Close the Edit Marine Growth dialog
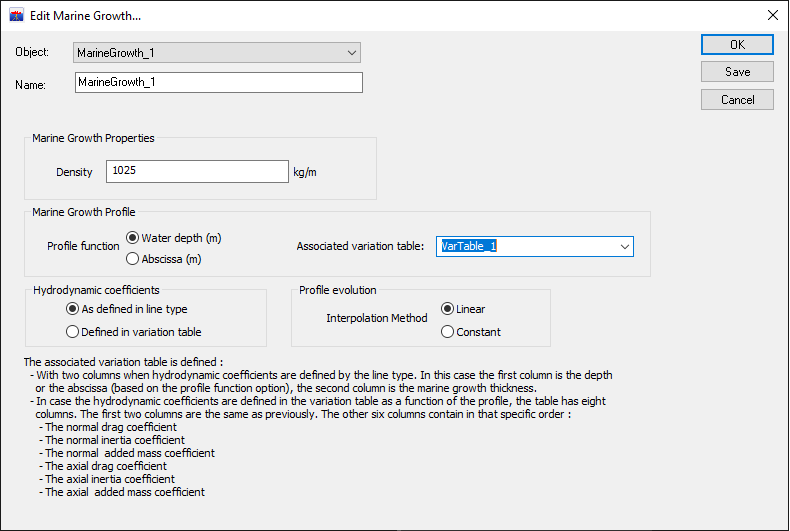The height and width of the screenshot is (531, 790). (x=773, y=15)
